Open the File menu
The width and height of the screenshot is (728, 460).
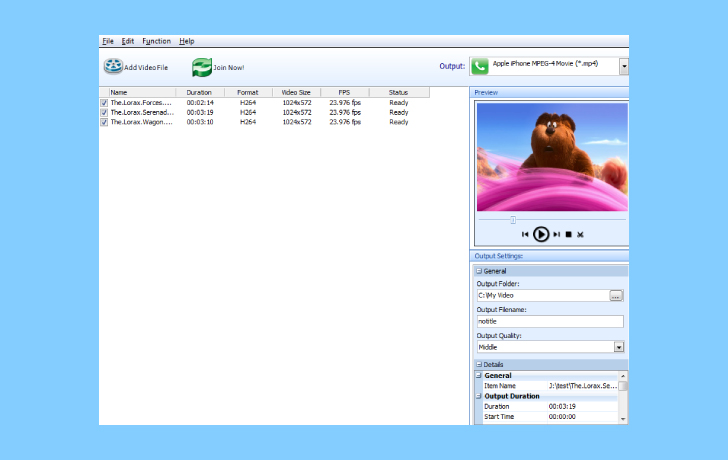pyautogui.click(x=108, y=41)
